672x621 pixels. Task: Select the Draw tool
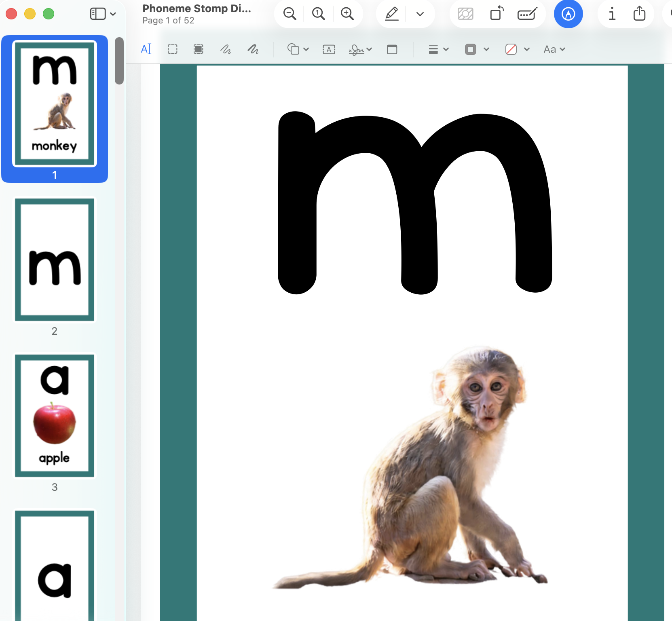coord(253,49)
